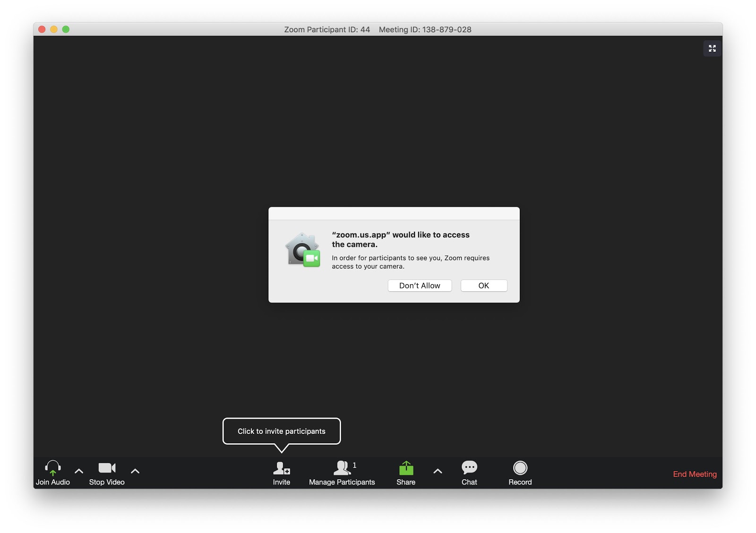This screenshot has width=756, height=533.
Task: Click End Meeting link
Action: pos(695,474)
